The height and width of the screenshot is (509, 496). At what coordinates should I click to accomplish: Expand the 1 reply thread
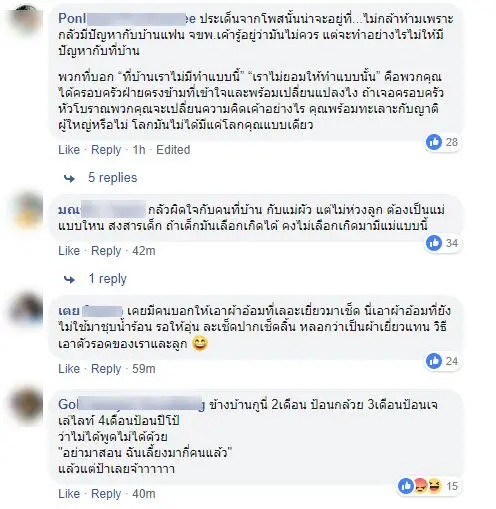point(107,279)
